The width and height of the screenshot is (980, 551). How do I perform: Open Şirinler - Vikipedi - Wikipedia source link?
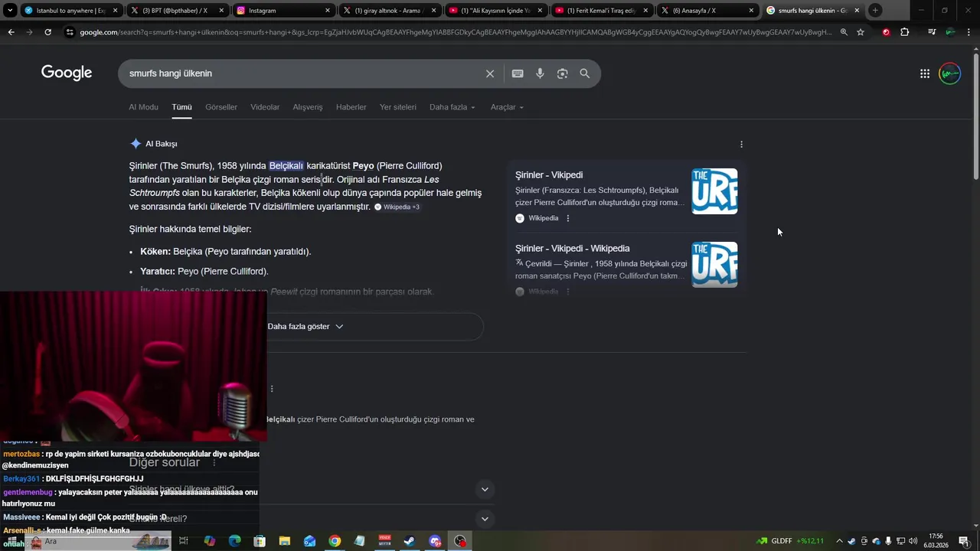click(573, 249)
